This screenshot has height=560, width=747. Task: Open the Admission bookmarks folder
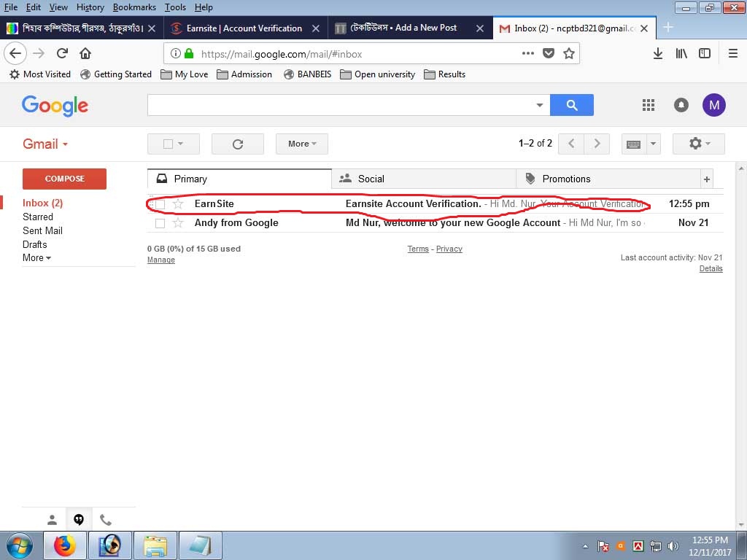click(x=244, y=74)
